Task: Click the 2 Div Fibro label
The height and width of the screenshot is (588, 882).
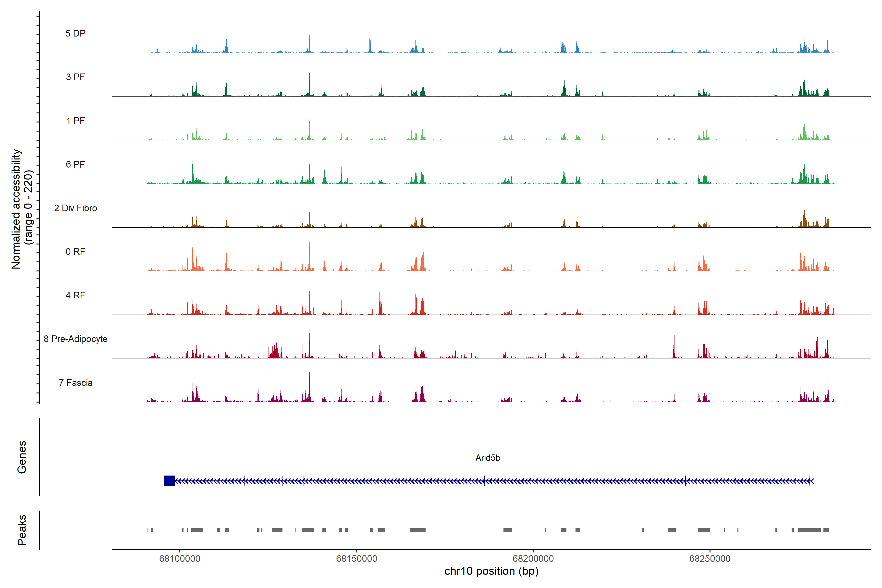Action: pyautogui.click(x=75, y=208)
